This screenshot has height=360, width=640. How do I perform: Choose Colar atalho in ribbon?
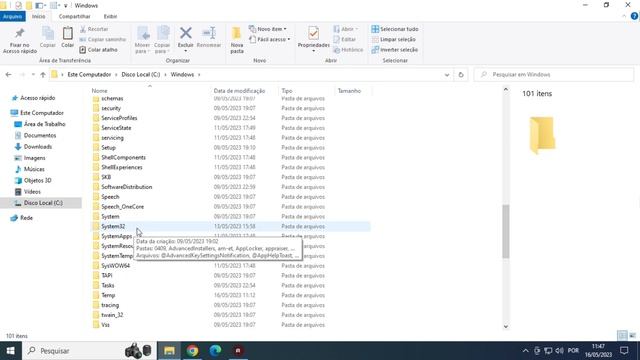(x=98, y=50)
